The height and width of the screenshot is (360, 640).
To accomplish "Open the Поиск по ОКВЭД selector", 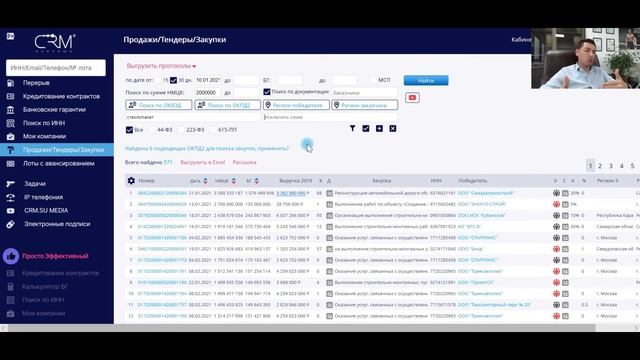I will tap(159, 105).
